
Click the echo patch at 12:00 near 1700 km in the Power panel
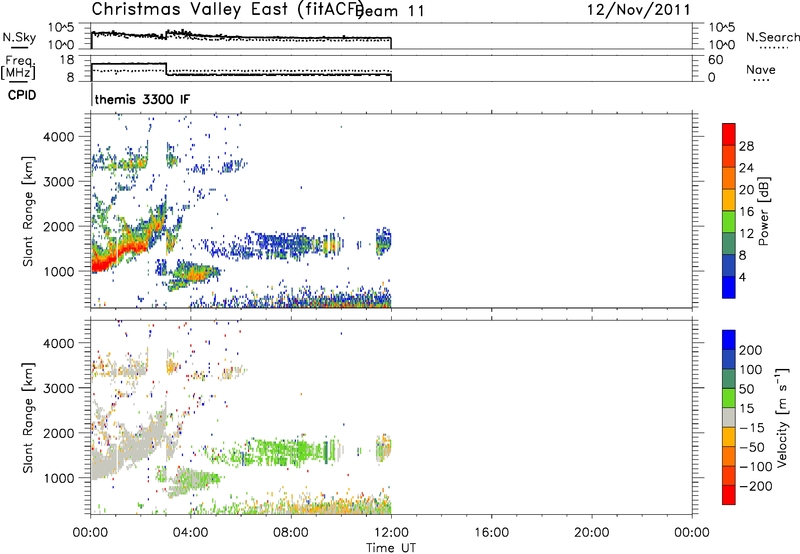[383, 241]
